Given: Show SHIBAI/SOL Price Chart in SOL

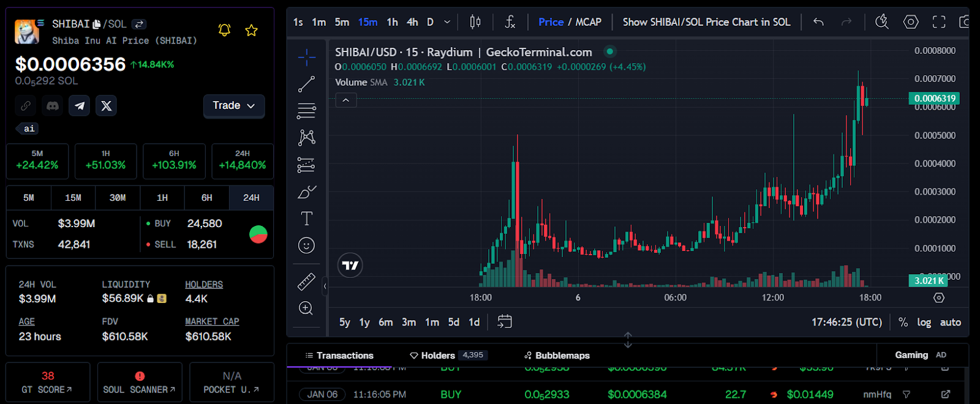Looking at the screenshot, I should (x=706, y=22).
